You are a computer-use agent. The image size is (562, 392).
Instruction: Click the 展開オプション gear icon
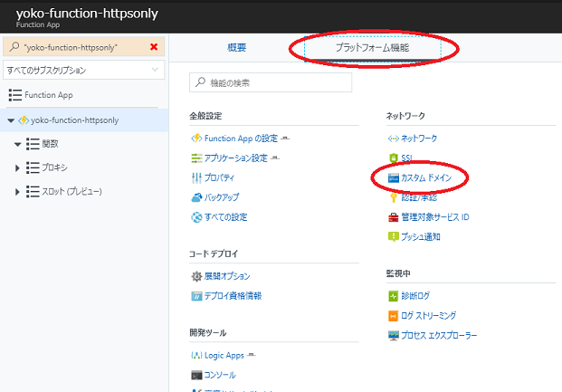click(x=196, y=276)
